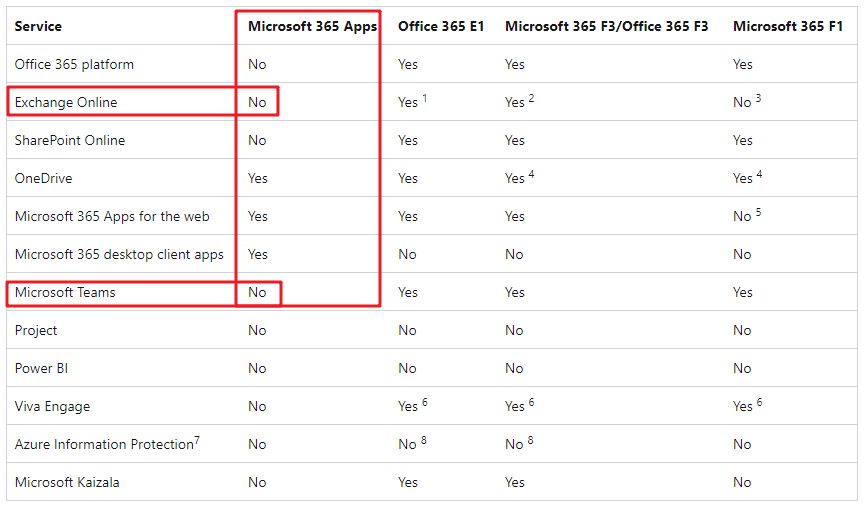
Task: Click the Microsoft 365 F1 column header
Action: [x=788, y=26]
